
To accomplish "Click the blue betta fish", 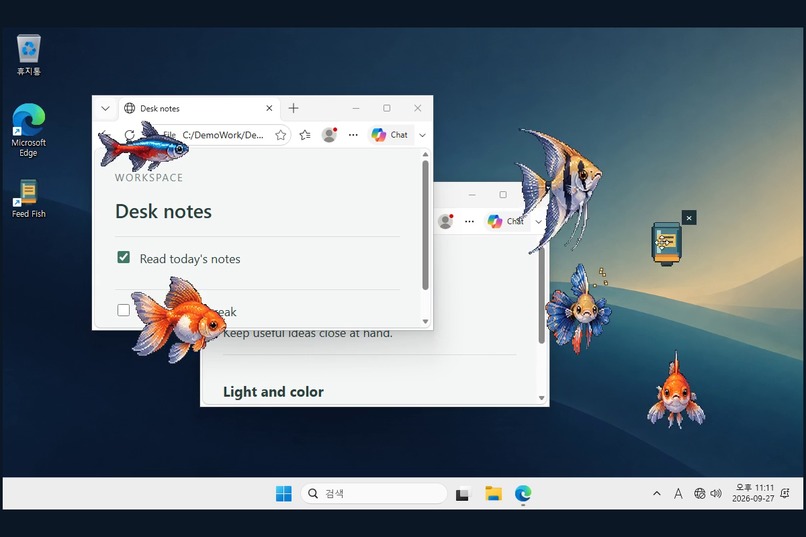I will (x=579, y=308).
